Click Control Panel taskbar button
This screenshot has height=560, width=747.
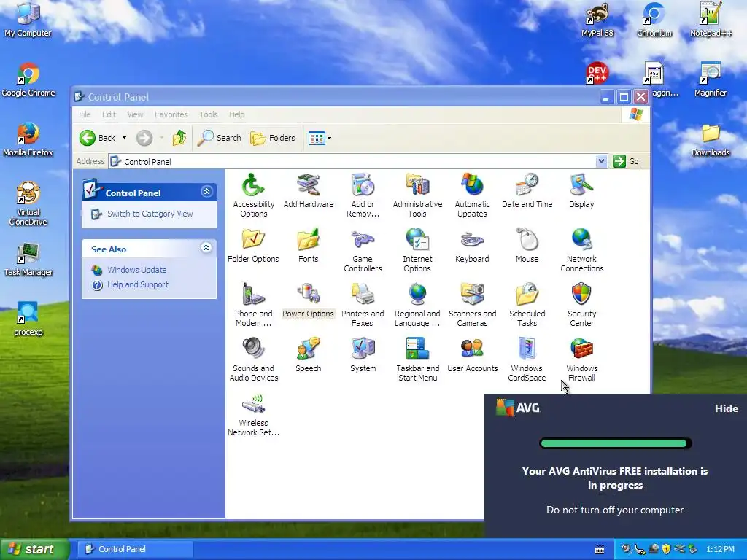136,549
